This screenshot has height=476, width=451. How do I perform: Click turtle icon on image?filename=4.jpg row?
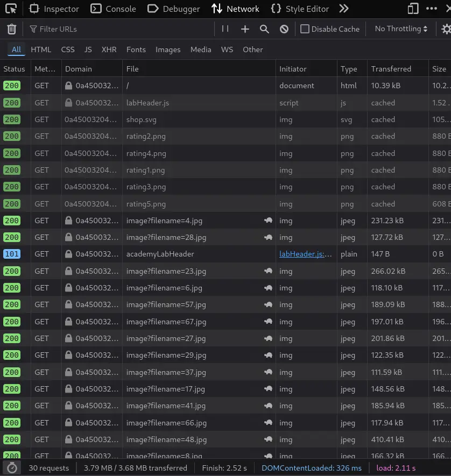(x=268, y=221)
